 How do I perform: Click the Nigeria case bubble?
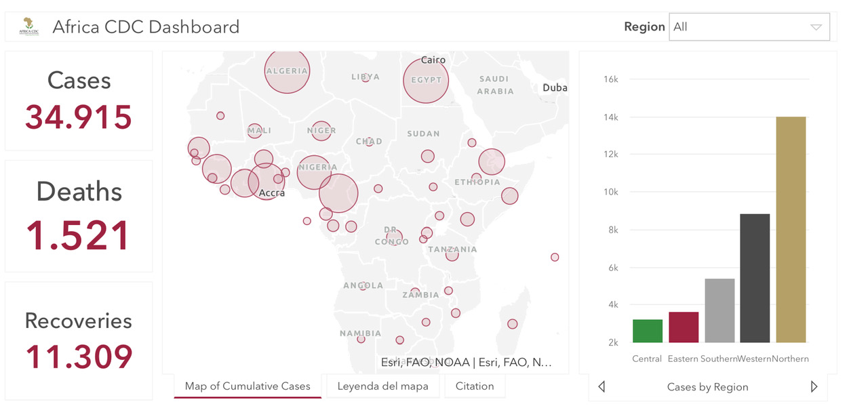pos(315,171)
